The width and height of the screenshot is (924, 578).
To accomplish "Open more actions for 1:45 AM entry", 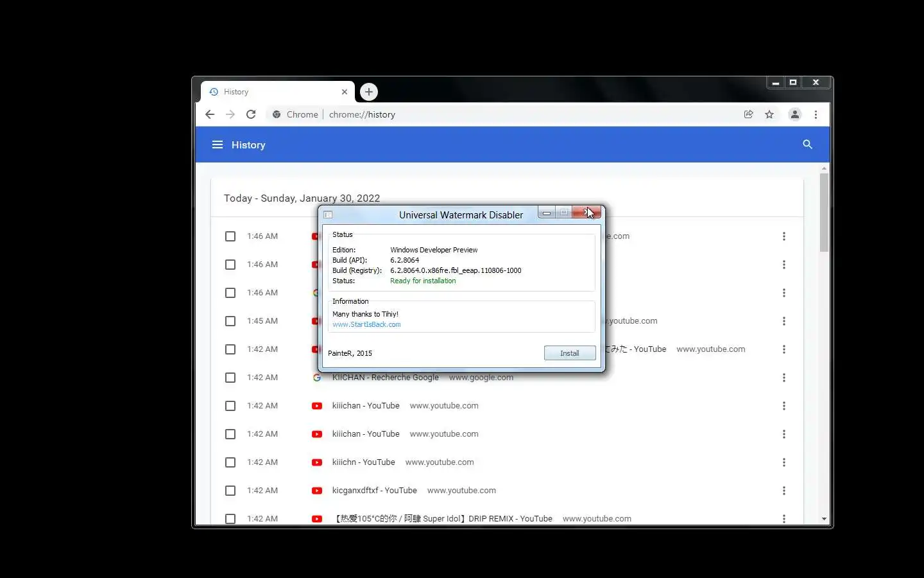I will coord(783,321).
